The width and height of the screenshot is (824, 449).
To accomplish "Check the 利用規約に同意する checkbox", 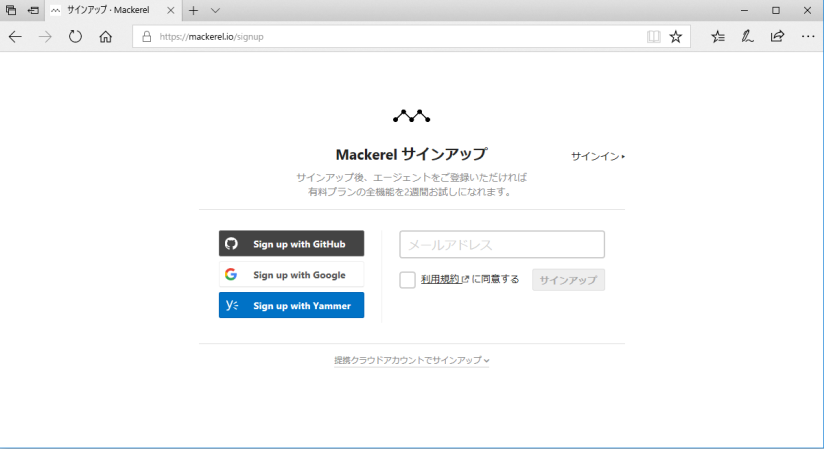I will pyautogui.click(x=407, y=280).
